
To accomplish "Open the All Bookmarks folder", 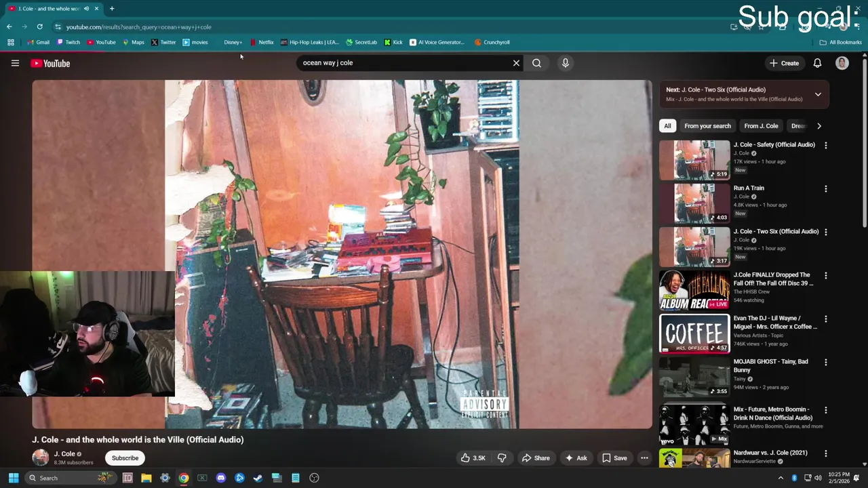I will click(841, 42).
